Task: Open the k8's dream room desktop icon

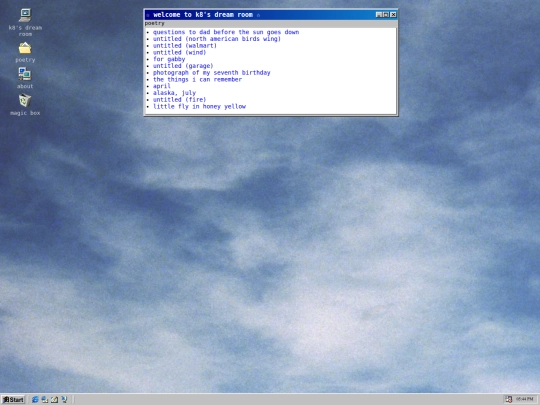Action: [25, 22]
